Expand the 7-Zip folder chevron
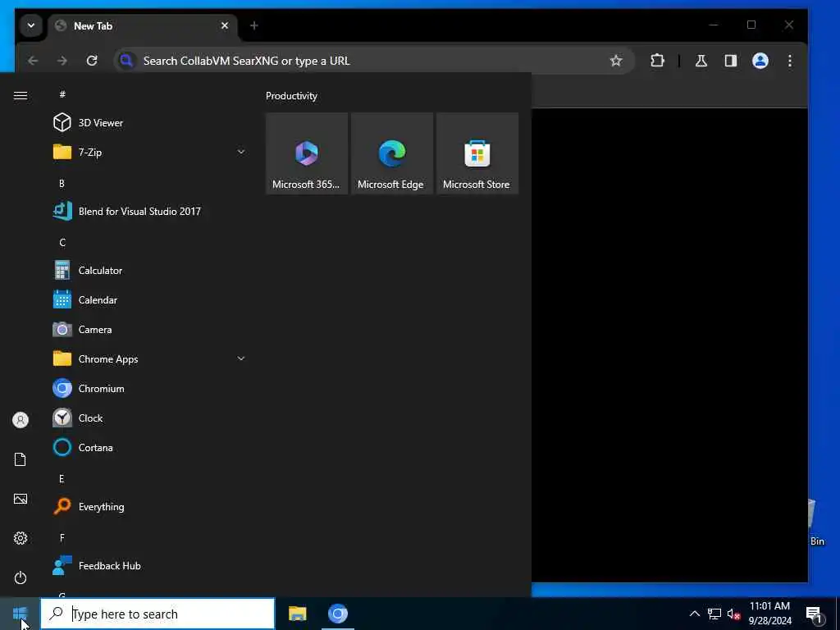The width and height of the screenshot is (840, 630). click(241, 152)
